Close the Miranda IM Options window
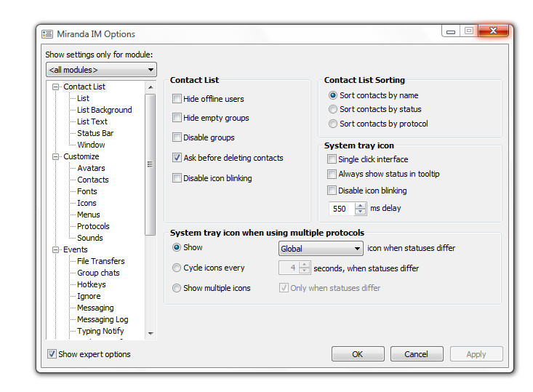Viewport: 533px width, 392px height. [494, 31]
